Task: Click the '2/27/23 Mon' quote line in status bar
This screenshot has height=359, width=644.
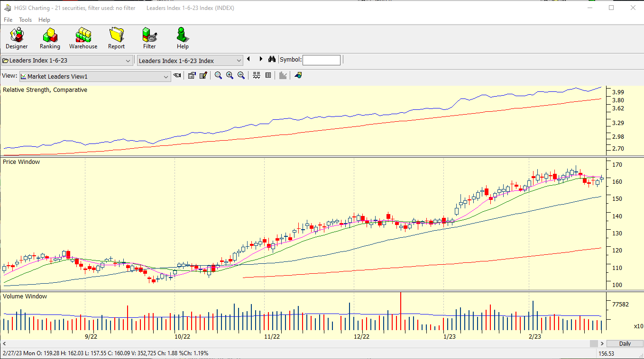Action: click(x=105, y=353)
